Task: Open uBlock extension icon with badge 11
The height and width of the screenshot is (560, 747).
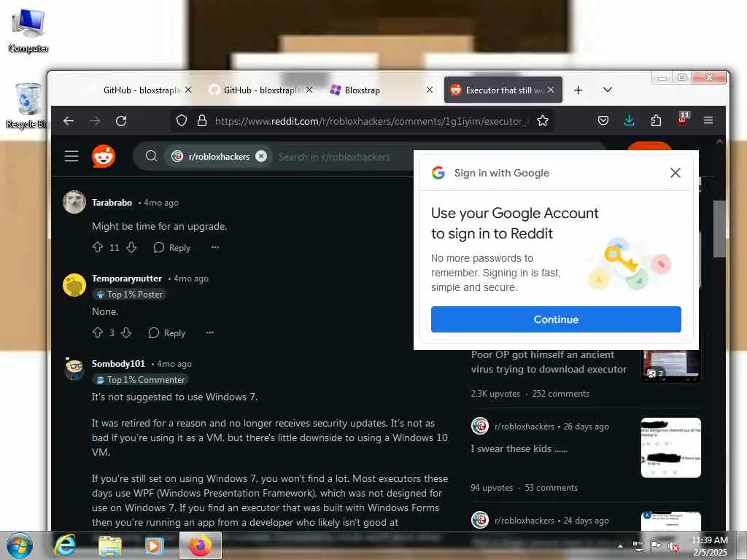Action: [x=682, y=119]
